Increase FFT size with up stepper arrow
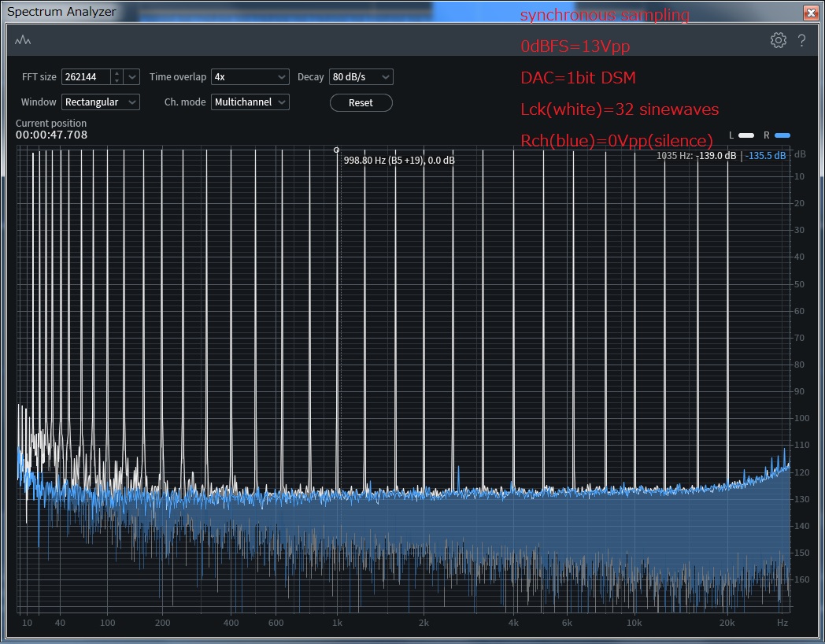 117,73
